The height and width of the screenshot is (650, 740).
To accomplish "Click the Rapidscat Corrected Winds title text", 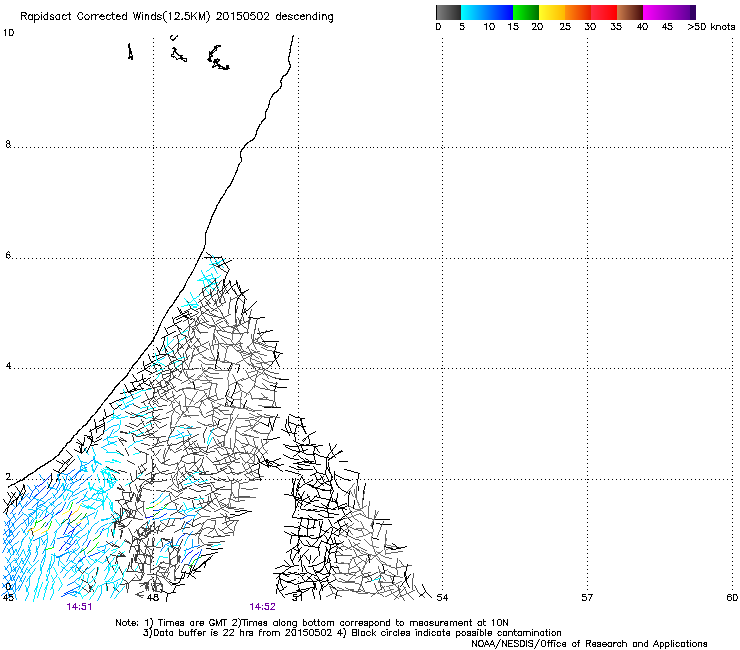I will click(x=177, y=17).
